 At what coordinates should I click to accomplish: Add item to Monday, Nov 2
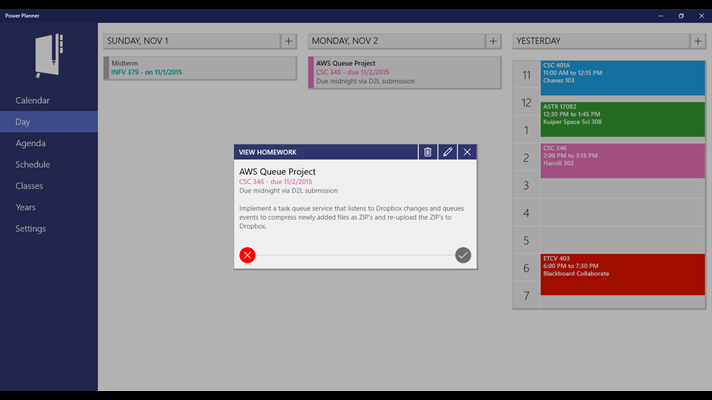[x=493, y=41]
